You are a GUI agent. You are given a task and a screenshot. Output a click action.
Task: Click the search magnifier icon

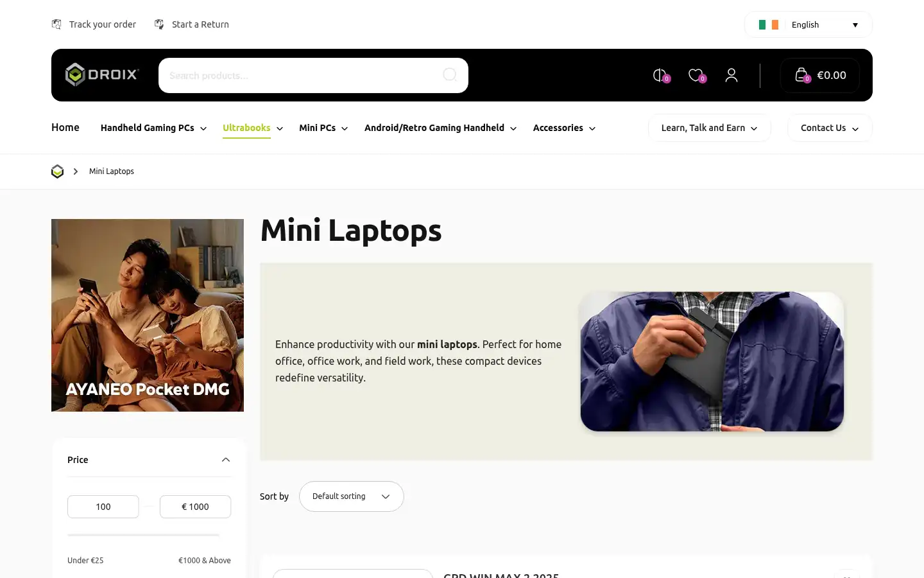(450, 75)
